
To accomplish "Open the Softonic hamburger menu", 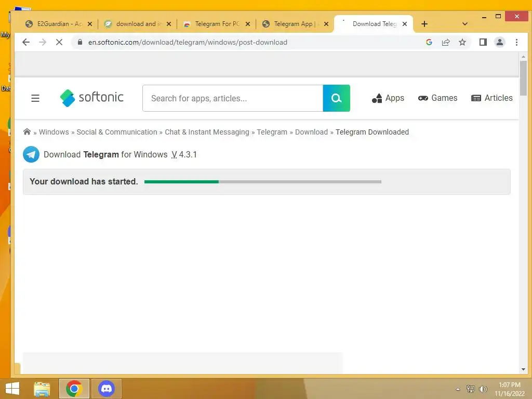I will coord(35,98).
